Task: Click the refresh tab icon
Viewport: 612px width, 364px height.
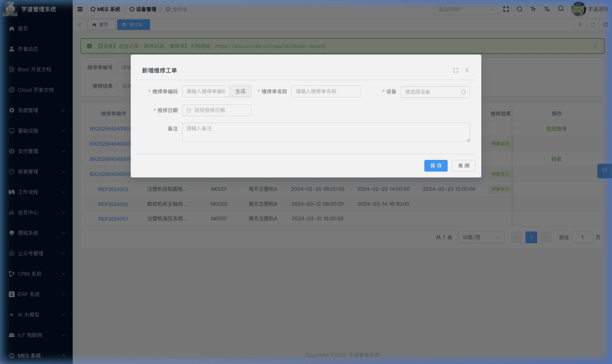Action: (593, 25)
